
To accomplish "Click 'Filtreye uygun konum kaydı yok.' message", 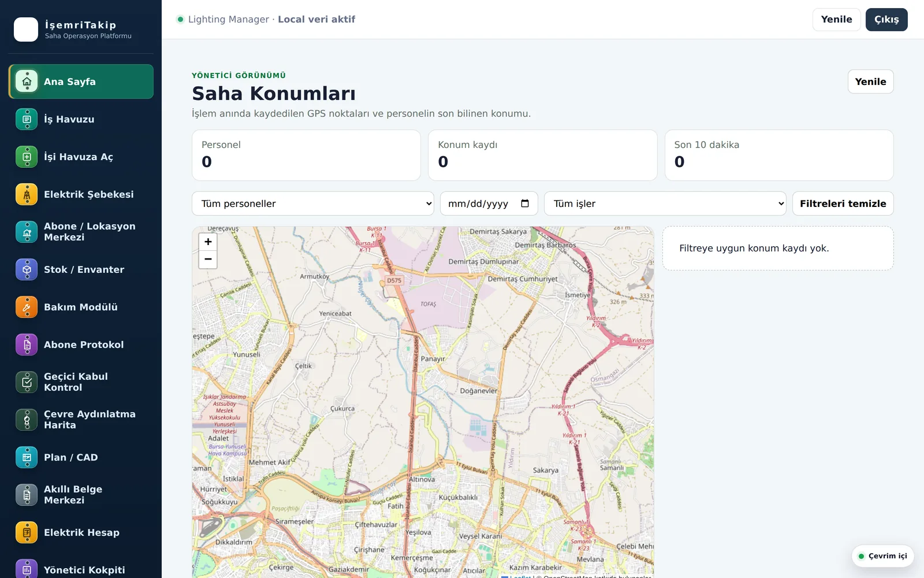I will coord(754,248).
